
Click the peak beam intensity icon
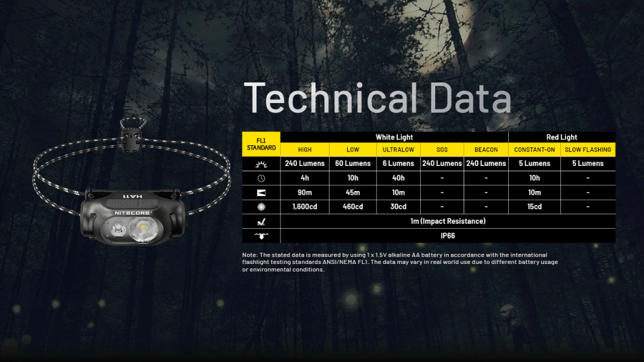click(x=260, y=207)
